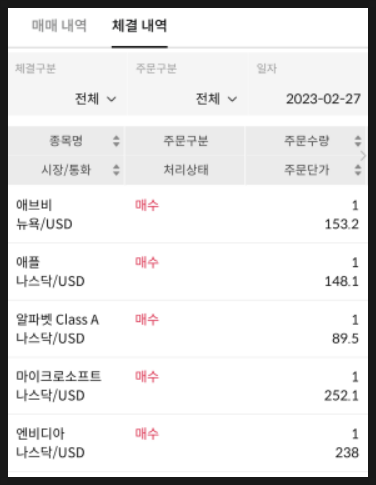Click 252.1 price in 마이크로소프트 row
The height and width of the screenshot is (485, 376).
pos(342,396)
